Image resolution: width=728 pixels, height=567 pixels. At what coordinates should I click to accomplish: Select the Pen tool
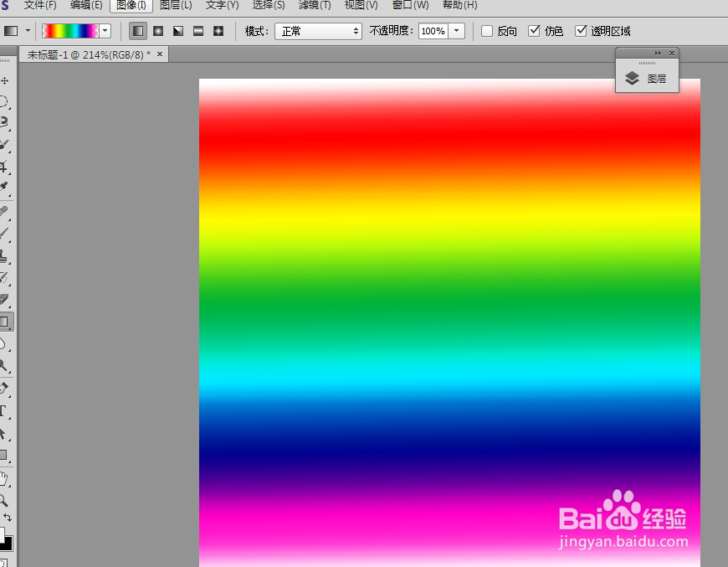point(3,388)
